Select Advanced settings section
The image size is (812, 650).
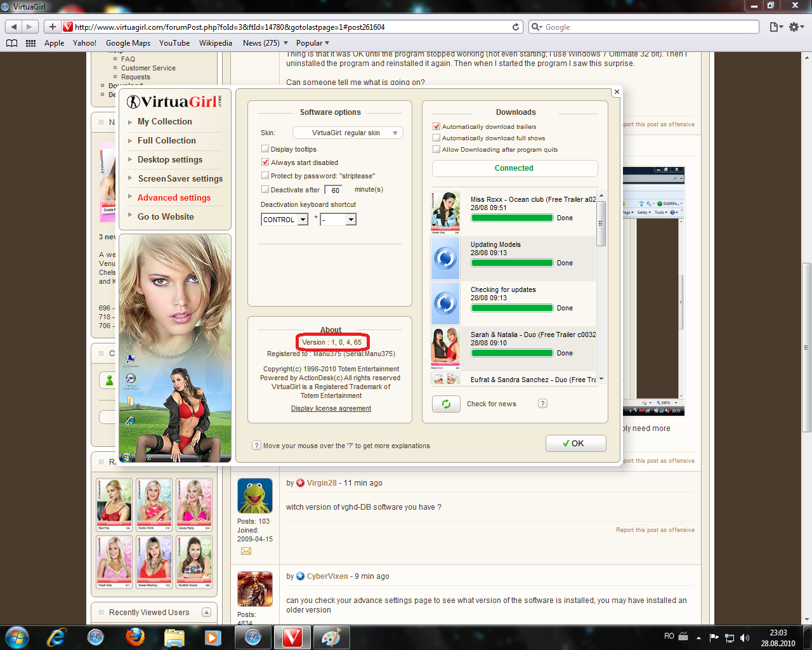(174, 197)
